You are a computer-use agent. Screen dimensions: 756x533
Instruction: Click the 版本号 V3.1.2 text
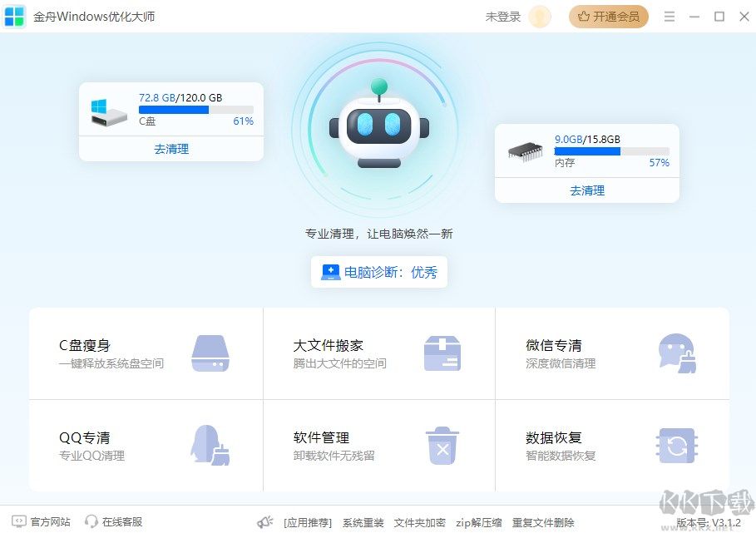point(709,522)
